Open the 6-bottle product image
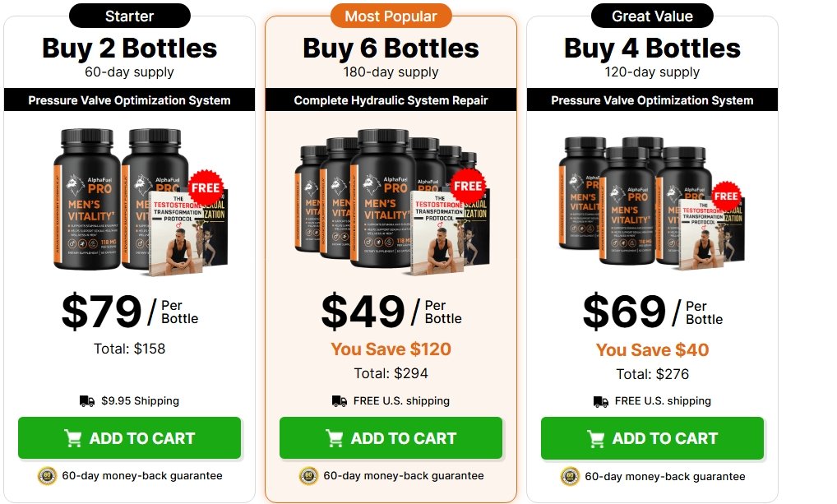Viewport: 837px width, 504px height. coord(392,201)
